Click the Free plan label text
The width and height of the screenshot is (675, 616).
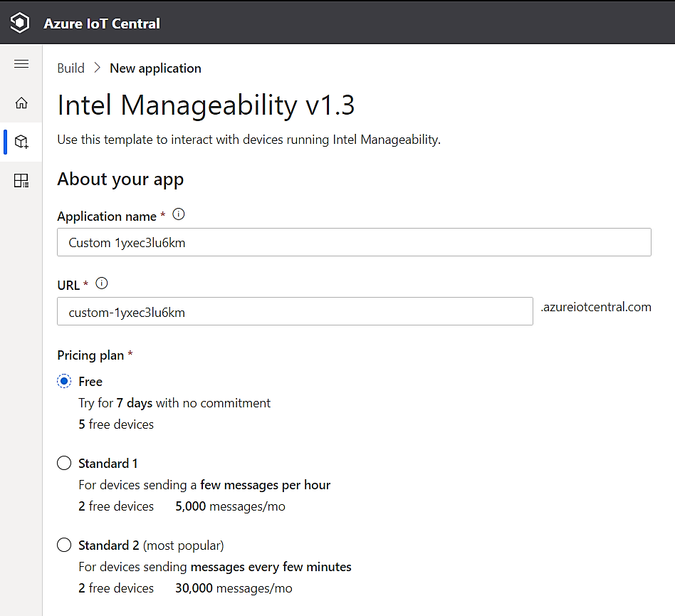pyautogui.click(x=90, y=381)
